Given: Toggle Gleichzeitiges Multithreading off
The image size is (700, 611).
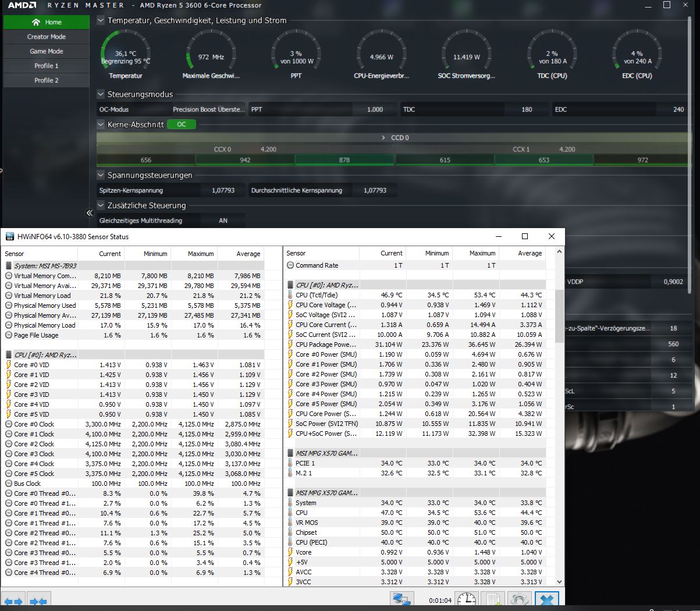Looking at the screenshot, I should pos(223,221).
